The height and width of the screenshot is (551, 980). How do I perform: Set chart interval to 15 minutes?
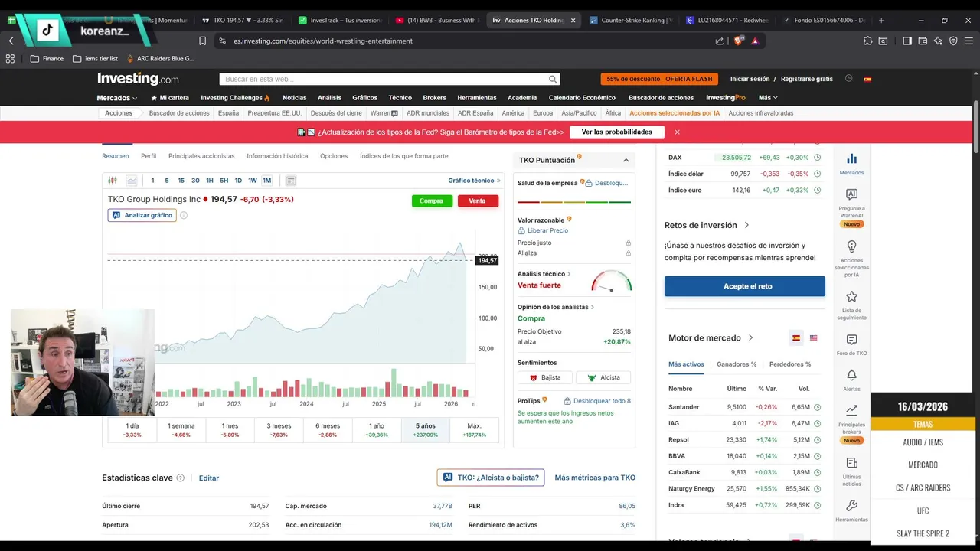click(x=181, y=181)
